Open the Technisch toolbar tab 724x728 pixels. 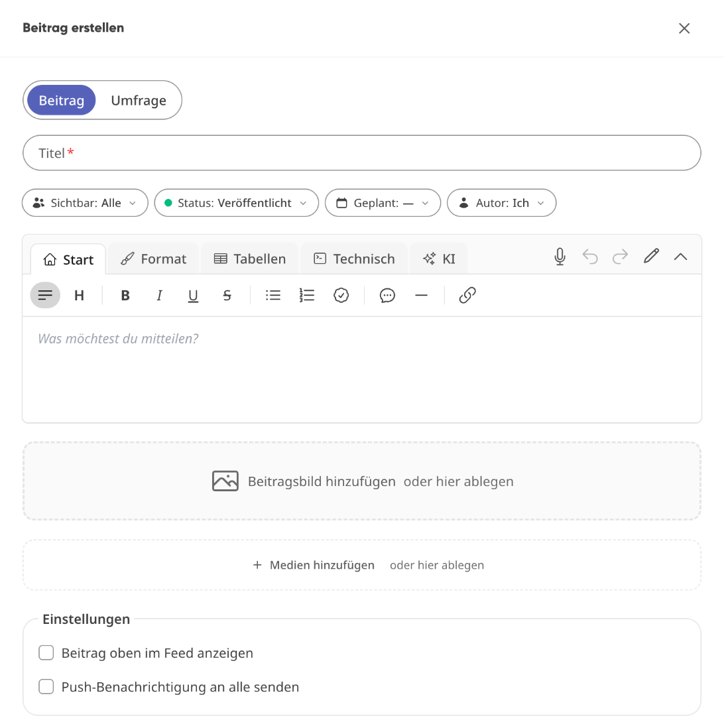[x=354, y=259]
